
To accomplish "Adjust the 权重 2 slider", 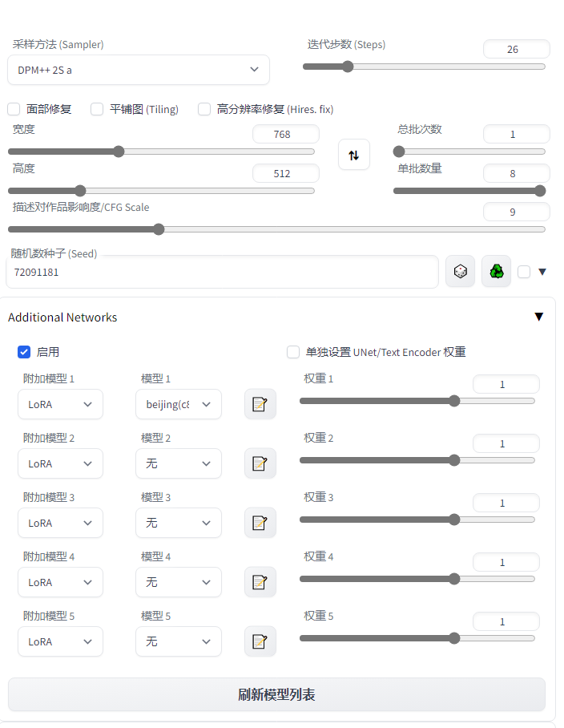I will (x=417, y=460).
